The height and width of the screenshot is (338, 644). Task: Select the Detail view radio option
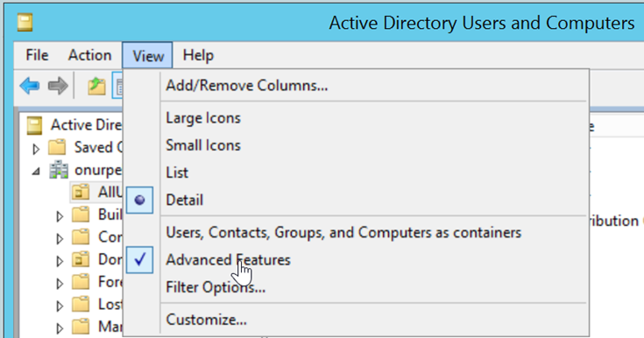click(356, 200)
